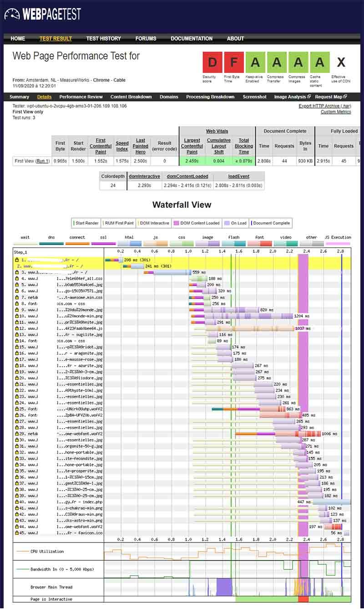The image size is (364, 609).
Task: Open the Processing Breakdown tab
Action: (210, 97)
